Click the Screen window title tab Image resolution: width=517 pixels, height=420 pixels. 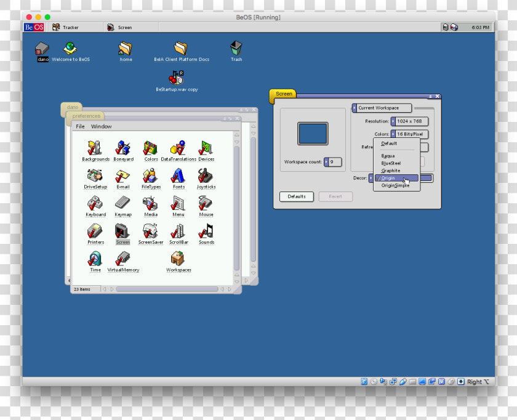pyautogui.click(x=283, y=94)
